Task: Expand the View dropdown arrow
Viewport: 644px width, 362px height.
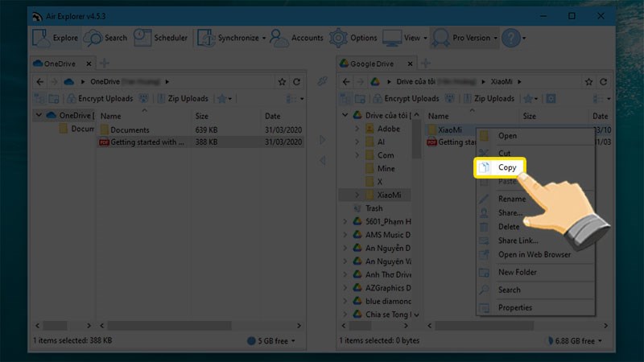Action: (425, 38)
